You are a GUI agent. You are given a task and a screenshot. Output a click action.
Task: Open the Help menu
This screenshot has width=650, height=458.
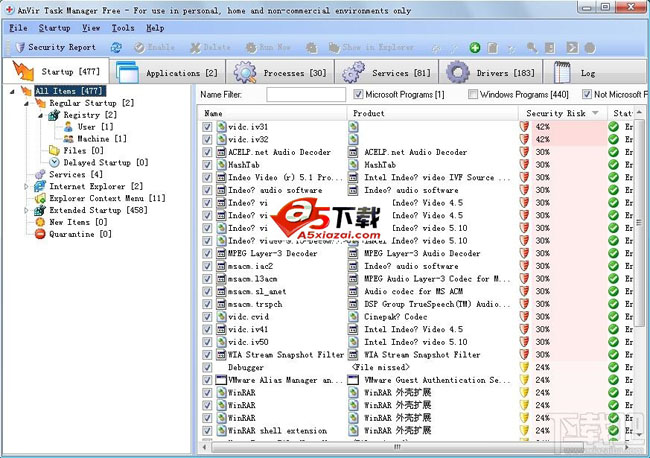click(155, 28)
